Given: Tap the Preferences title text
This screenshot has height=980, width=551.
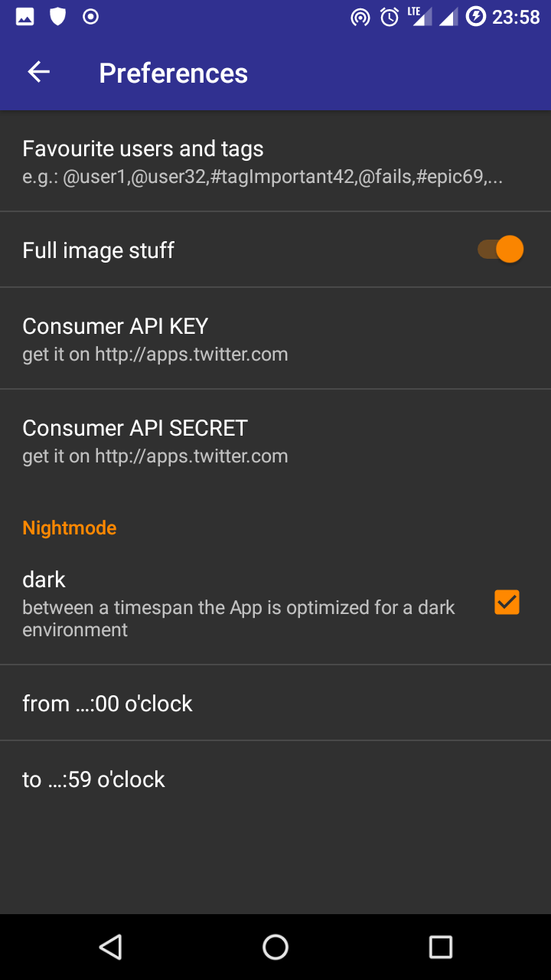Looking at the screenshot, I should click(173, 73).
